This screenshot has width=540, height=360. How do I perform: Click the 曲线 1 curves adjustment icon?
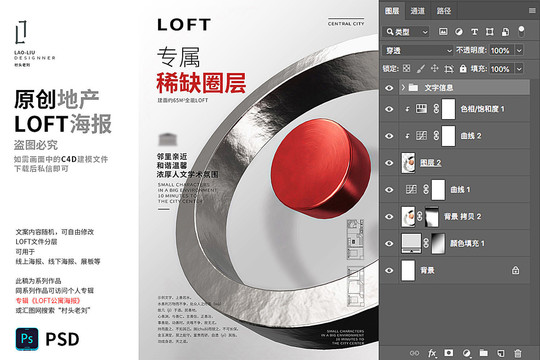point(411,189)
